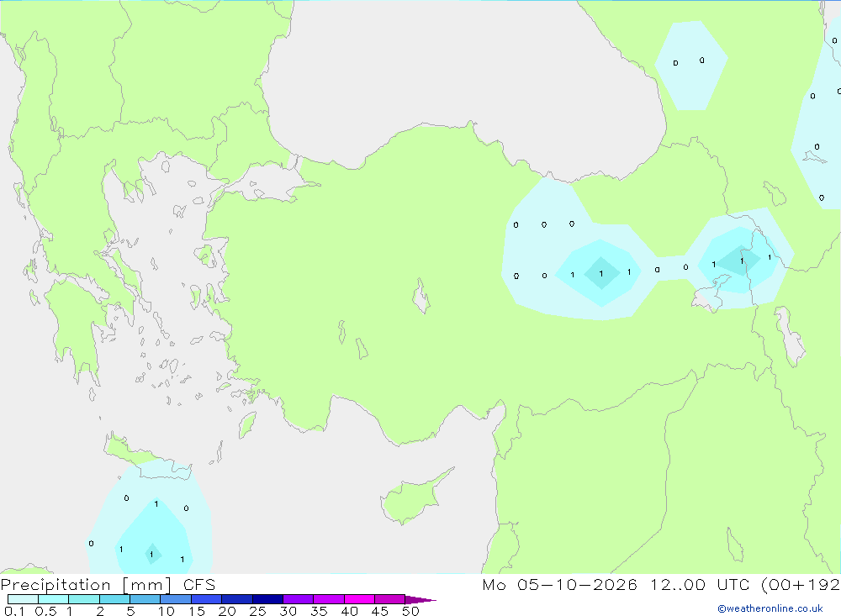Click legend value "25"
This screenshot has height=616, width=841.
[x=257, y=611]
